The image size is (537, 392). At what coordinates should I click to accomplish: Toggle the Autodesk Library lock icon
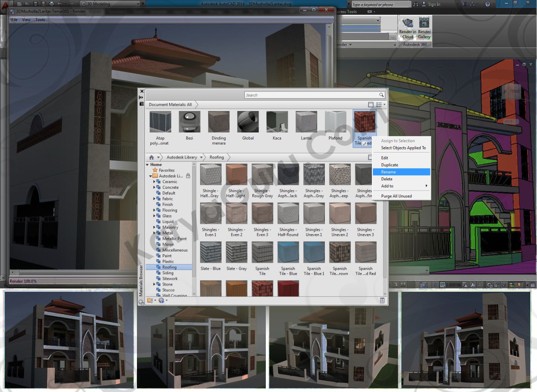pyautogui.click(x=188, y=176)
